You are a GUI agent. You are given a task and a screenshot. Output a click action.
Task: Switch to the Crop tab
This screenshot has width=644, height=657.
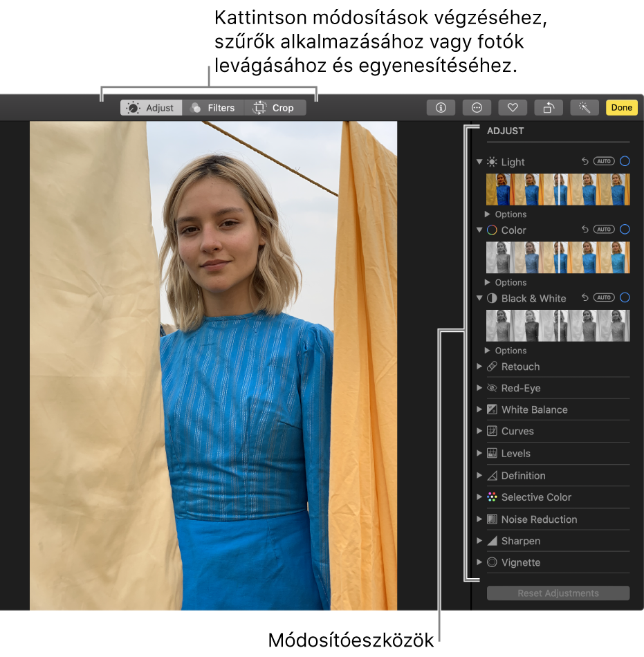click(275, 108)
